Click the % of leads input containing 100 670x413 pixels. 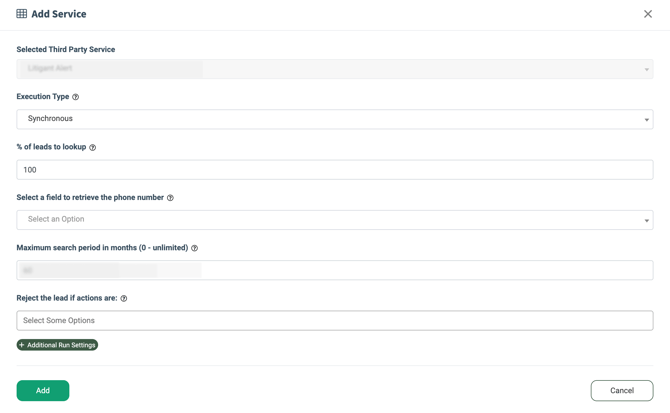tap(334, 170)
